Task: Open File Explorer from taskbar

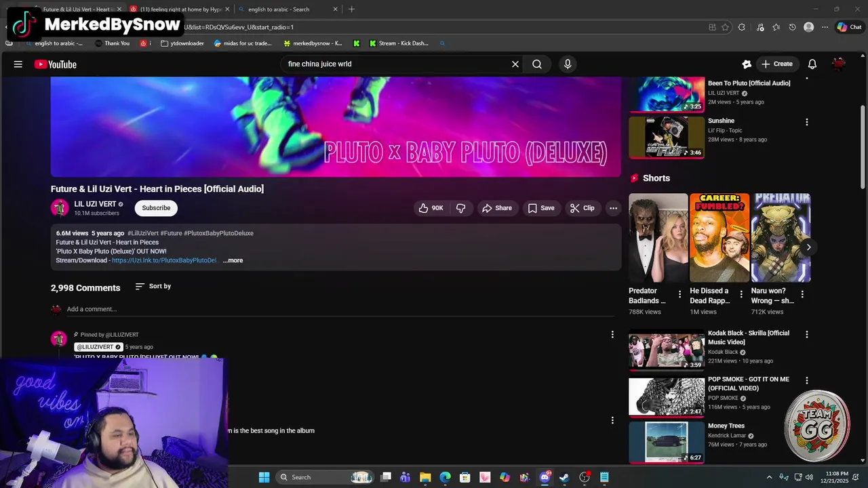Action: coord(425,477)
